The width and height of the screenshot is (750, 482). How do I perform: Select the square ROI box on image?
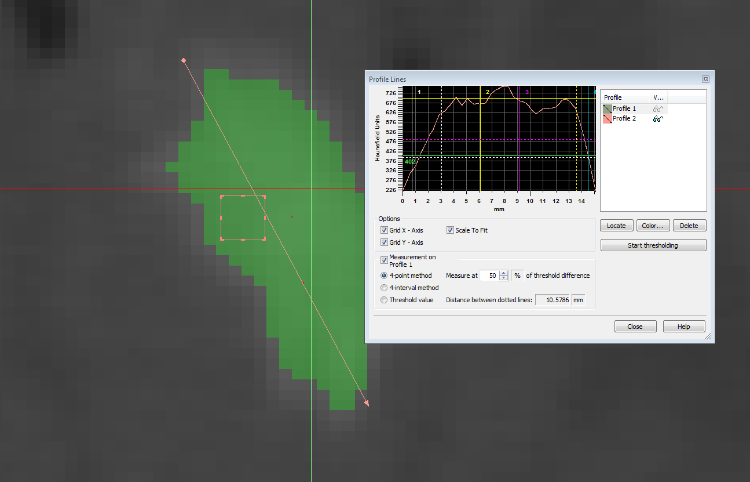(x=242, y=218)
